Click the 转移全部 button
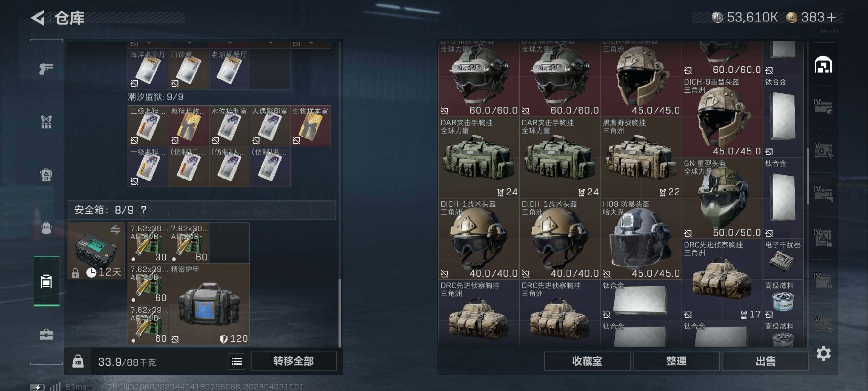 pyautogui.click(x=293, y=361)
